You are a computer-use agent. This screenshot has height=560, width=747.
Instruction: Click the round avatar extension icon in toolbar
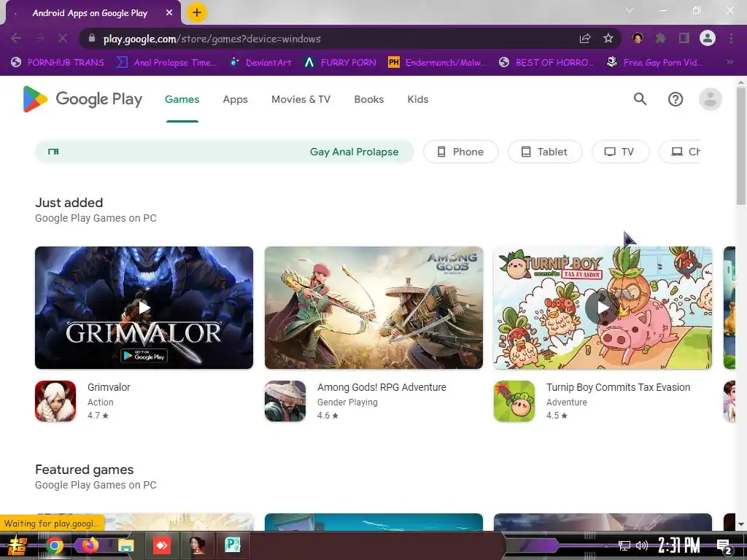click(x=638, y=38)
